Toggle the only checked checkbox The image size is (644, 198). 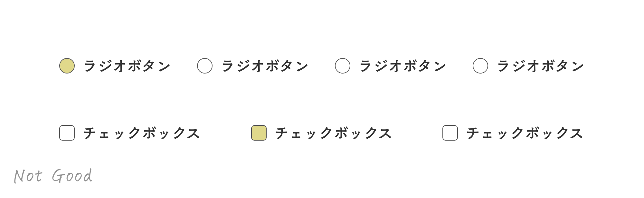click(259, 133)
